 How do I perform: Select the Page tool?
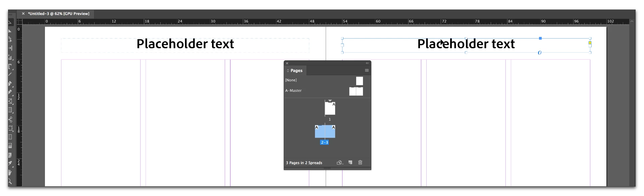pos(10,40)
